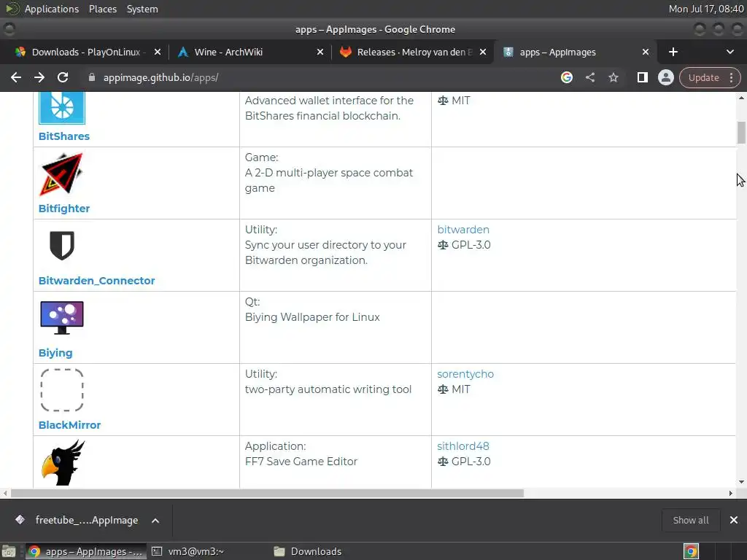Screen dimensions: 747x560
Task: Open the BitShares link
Action: pyautogui.click(x=64, y=136)
